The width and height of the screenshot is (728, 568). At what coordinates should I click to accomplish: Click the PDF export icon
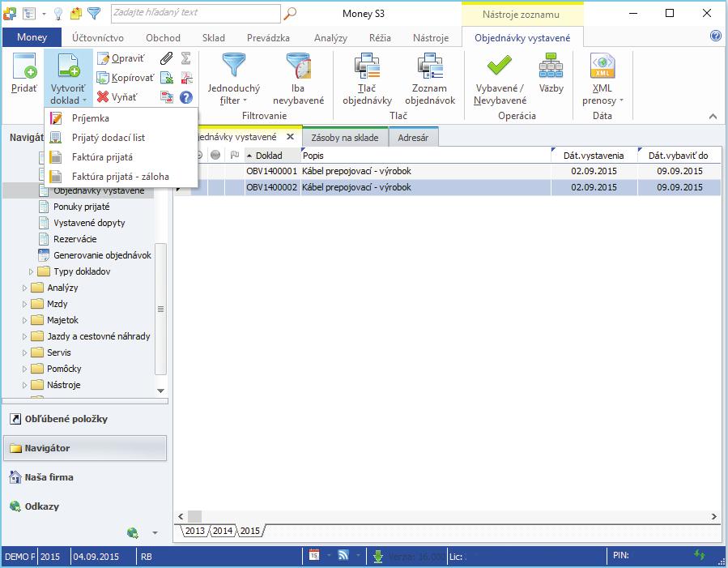click(186, 78)
